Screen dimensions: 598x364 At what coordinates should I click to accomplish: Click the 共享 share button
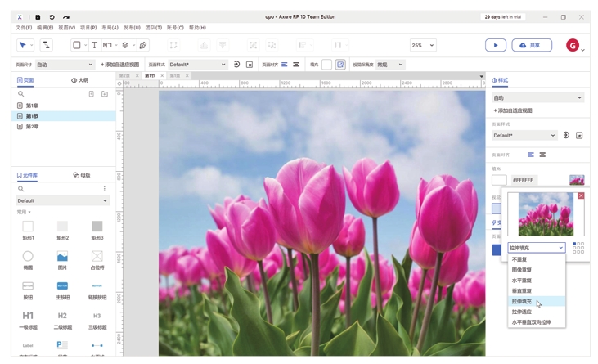click(531, 46)
